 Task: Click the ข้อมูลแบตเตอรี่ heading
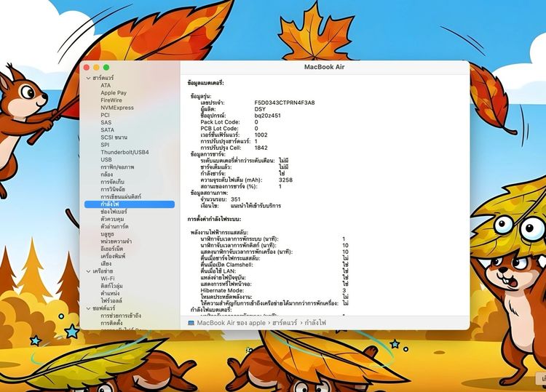point(205,83)
